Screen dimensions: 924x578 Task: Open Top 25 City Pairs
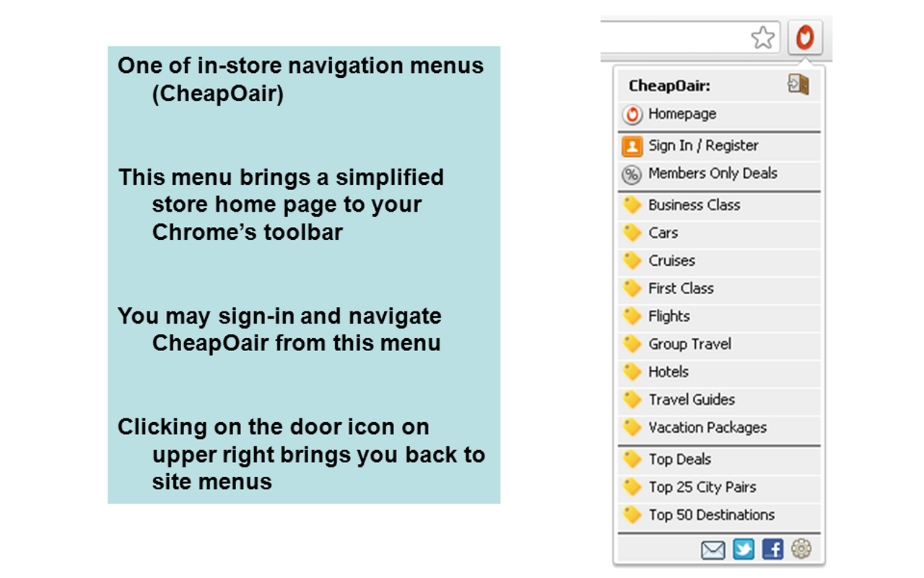coord(702,487)
